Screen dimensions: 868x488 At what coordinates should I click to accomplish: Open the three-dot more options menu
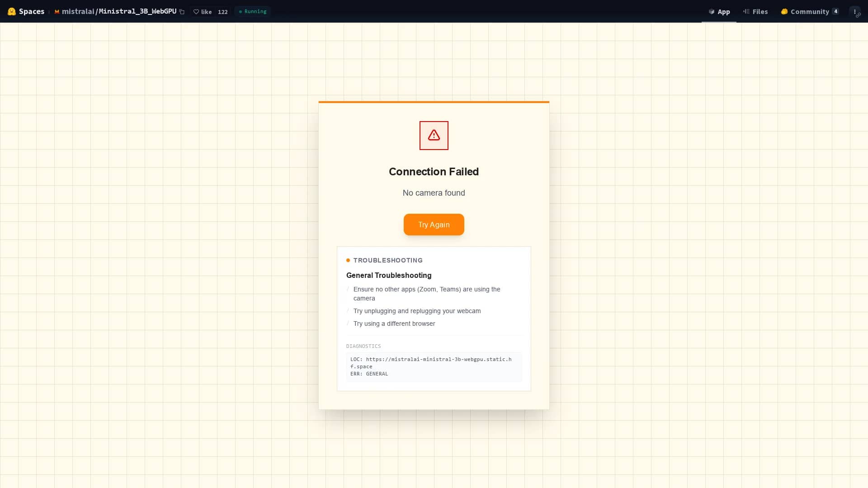pos(855,12)
